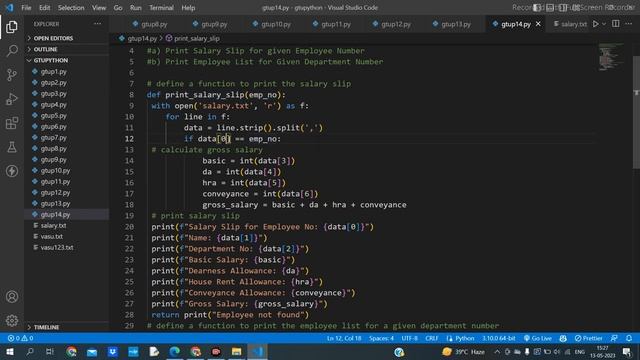
Task: Run Python file with the play button
Action: tap(596, 24)
